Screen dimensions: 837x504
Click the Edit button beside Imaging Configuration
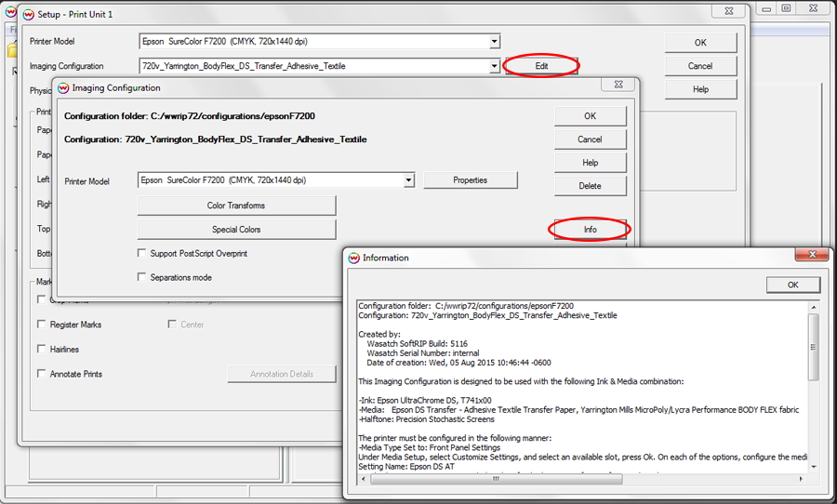[541, 66]
